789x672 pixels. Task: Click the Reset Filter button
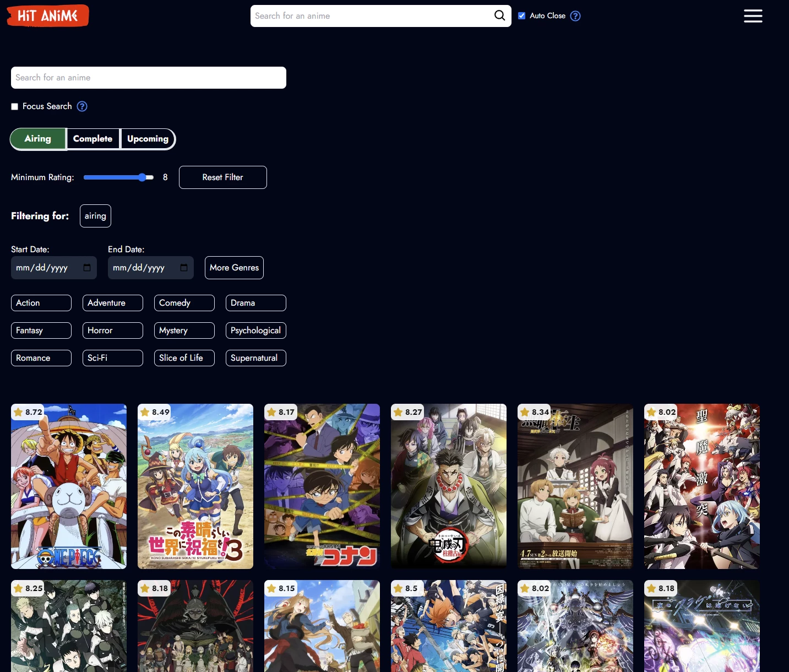click(x=222, y=177)
